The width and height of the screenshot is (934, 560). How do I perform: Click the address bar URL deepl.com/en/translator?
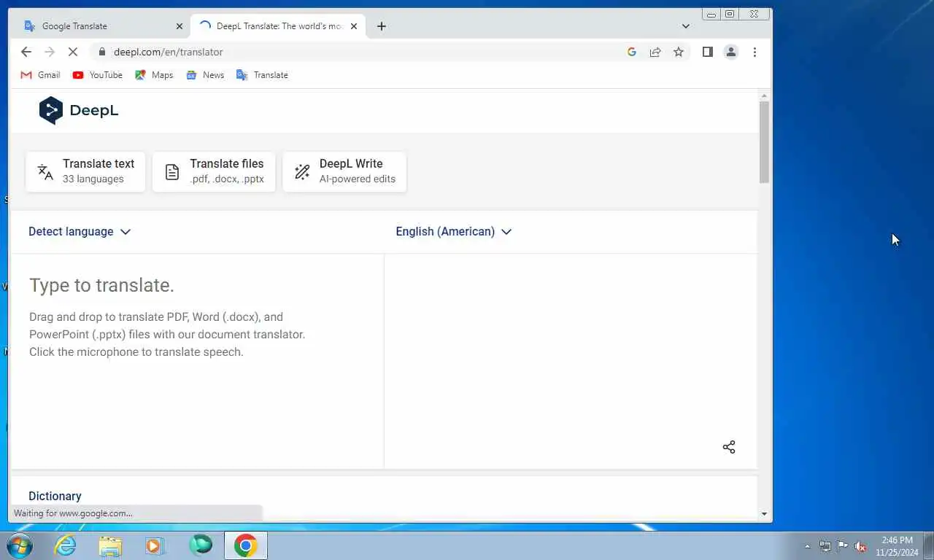[168, 52]
